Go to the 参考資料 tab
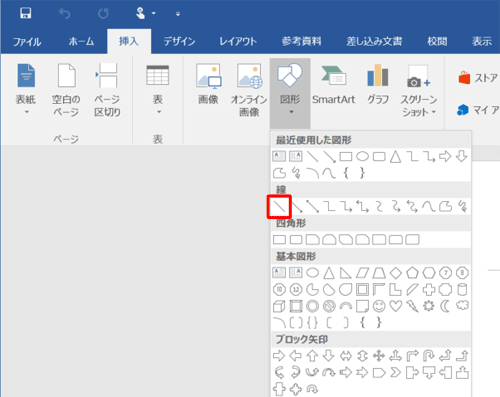The image size is (500, 397). click(302, 42)
